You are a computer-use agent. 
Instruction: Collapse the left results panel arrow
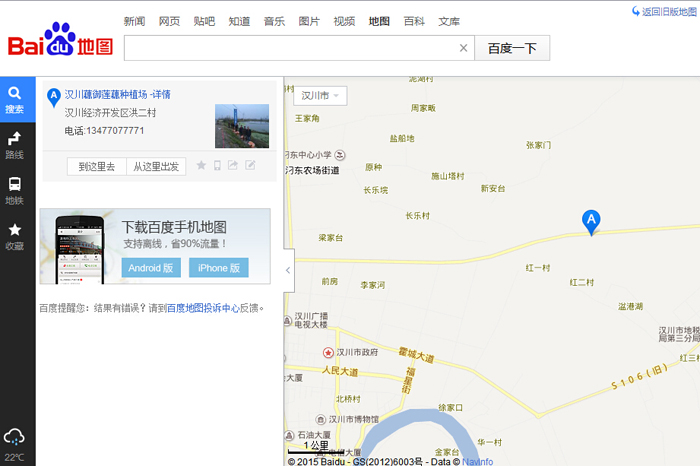pos(287,270)
